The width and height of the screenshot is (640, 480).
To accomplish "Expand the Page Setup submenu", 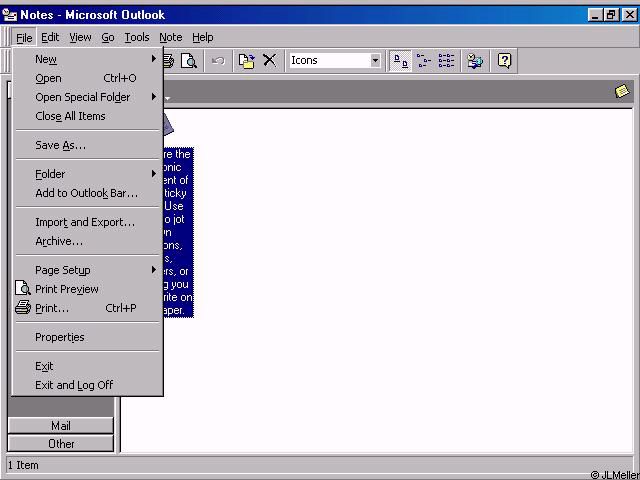I will [x=87, y=270].
